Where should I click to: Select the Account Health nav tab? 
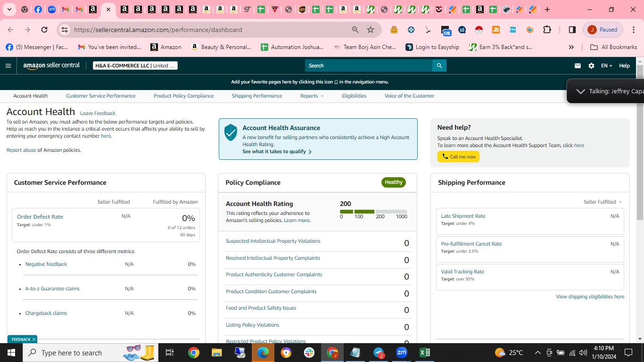click(x=31, y=96)
